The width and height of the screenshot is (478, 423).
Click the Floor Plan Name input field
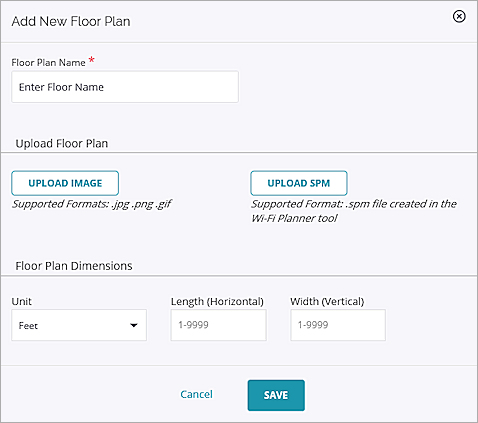click(125, 87)
